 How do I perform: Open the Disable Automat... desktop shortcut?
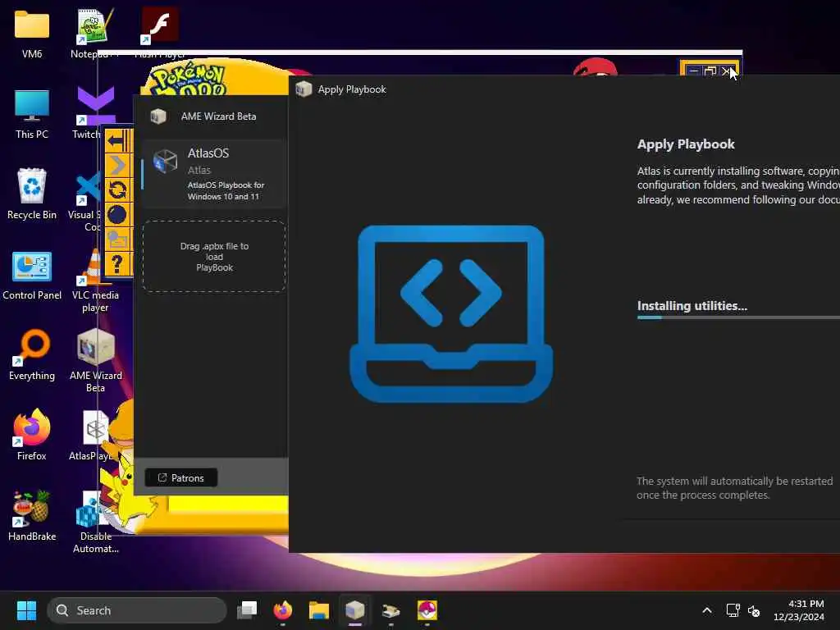pyautogui.click(x=94, y=522)
